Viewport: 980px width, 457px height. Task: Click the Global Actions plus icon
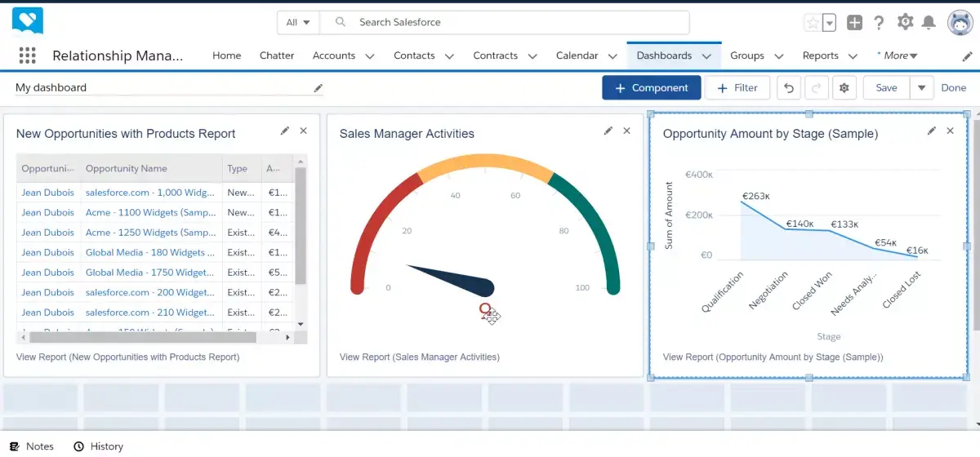[x=854, y=23]
